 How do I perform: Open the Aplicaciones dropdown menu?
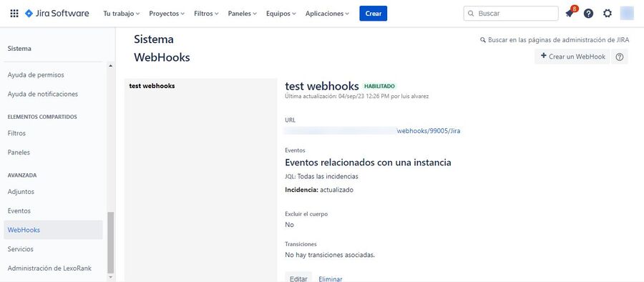(x=327, y=14)
